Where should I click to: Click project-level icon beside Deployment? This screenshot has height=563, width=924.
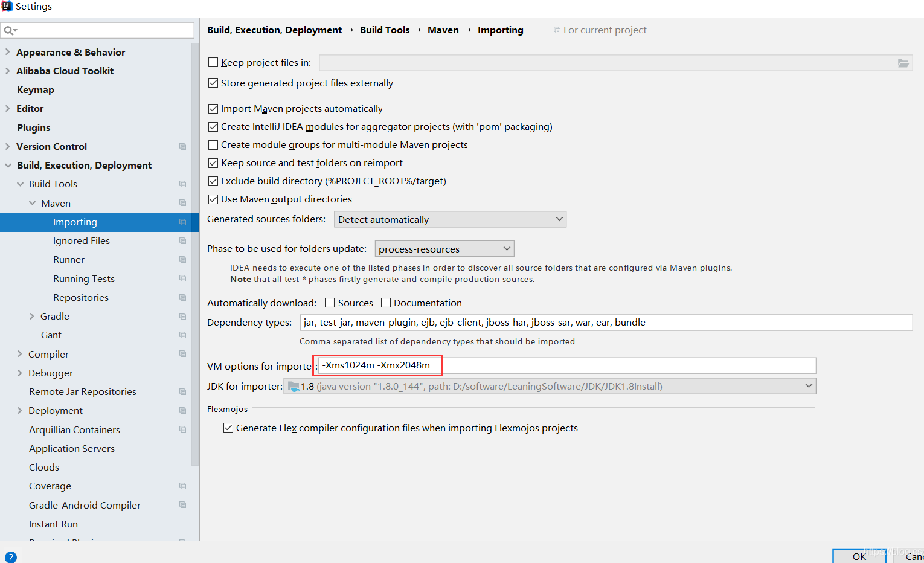(x=182, y=411)
